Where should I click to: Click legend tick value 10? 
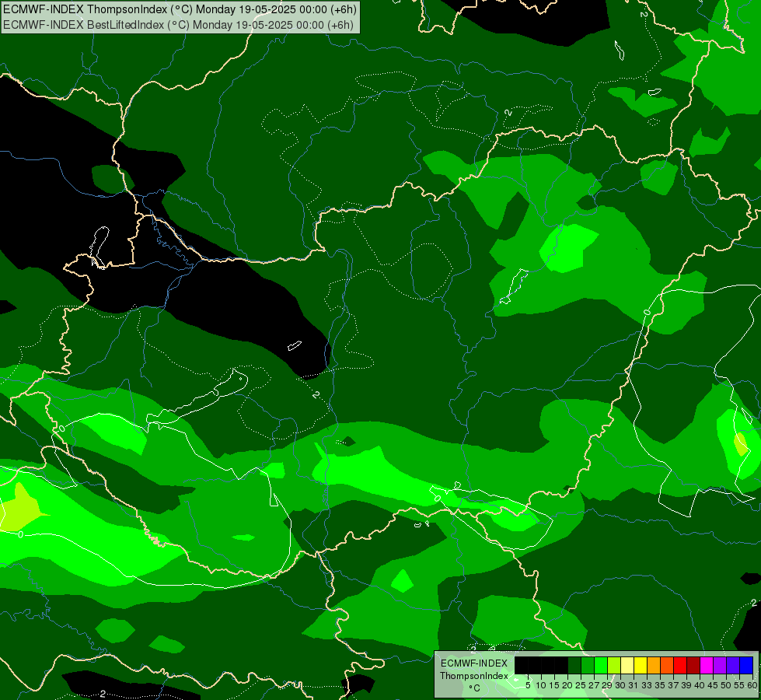pyautogui.click(x=541, y=685)
